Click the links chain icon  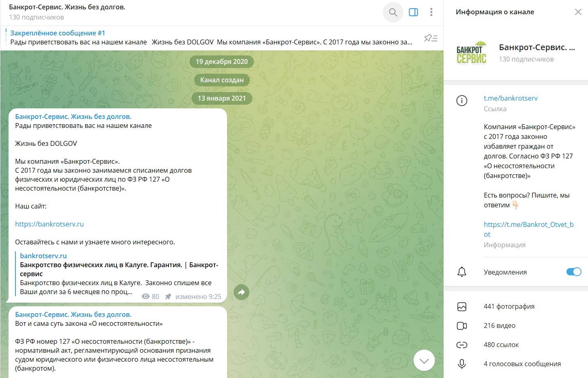462,345
